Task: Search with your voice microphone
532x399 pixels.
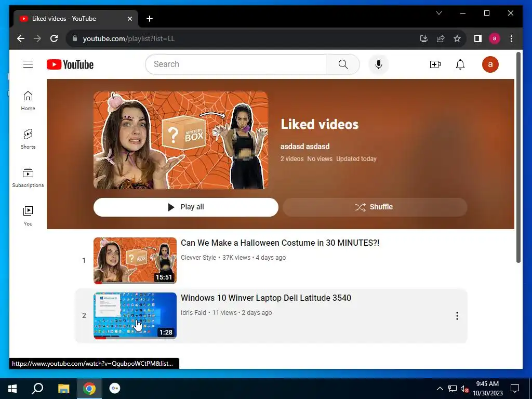Action: tap(379, 64)
